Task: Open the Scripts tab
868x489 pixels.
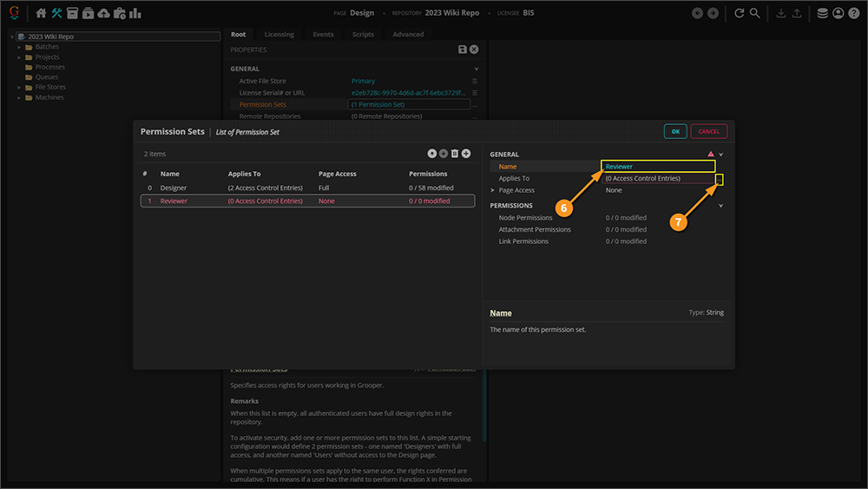Action: [363, 35]
